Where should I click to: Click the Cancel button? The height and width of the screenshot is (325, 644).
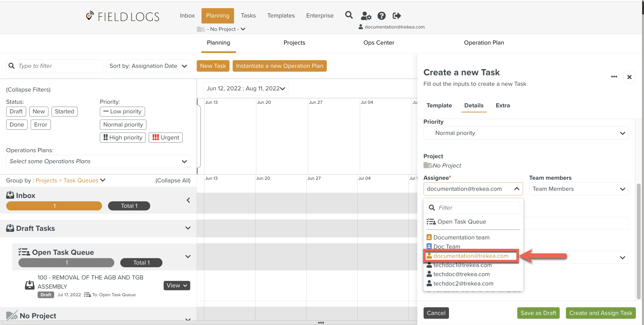coord(436,313)
